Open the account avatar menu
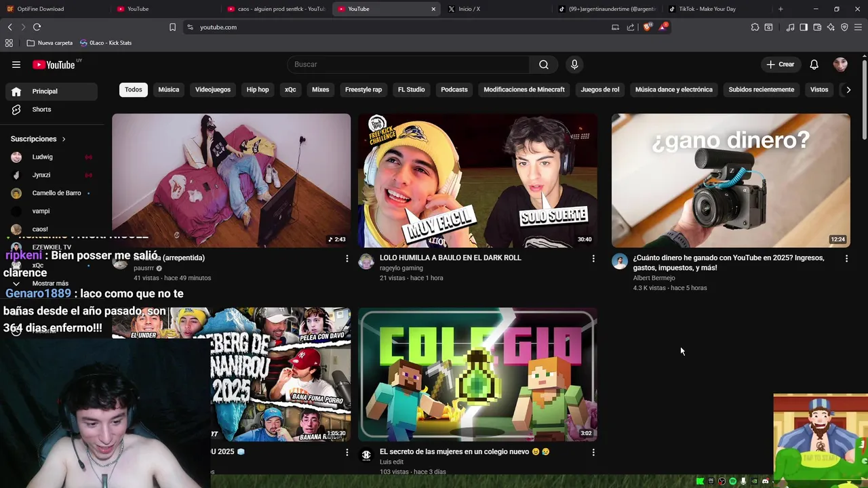 coord(840,64)
